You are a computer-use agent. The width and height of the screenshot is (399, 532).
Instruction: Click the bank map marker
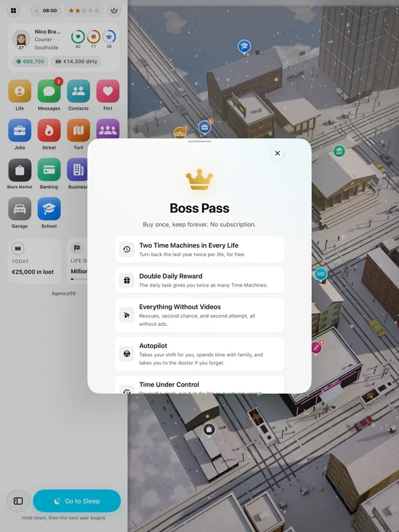339,151
